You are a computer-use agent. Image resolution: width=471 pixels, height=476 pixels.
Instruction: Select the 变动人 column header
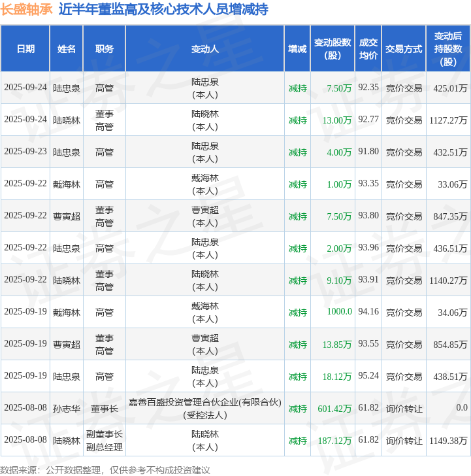205,48
